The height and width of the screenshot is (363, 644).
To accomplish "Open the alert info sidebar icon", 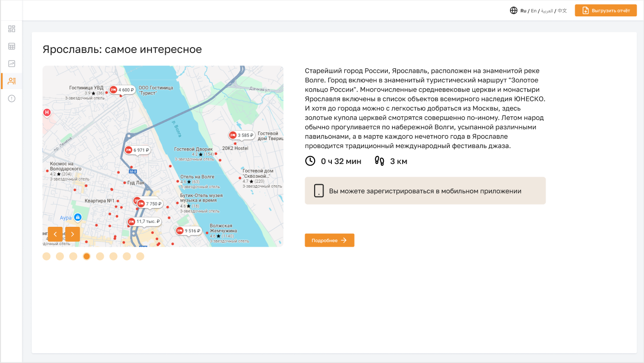I will coord(12,98).
